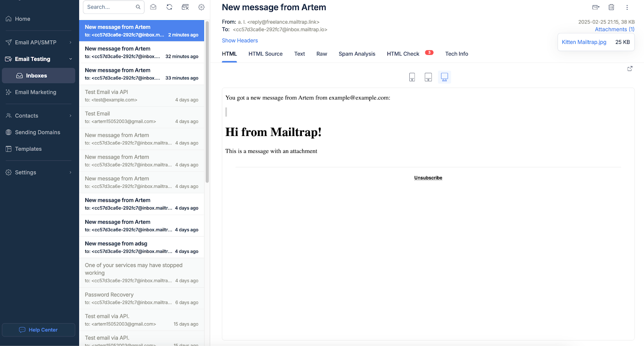Mark all messages as read envelope icon
The image size is (644, 346).
tap(153, 7)
